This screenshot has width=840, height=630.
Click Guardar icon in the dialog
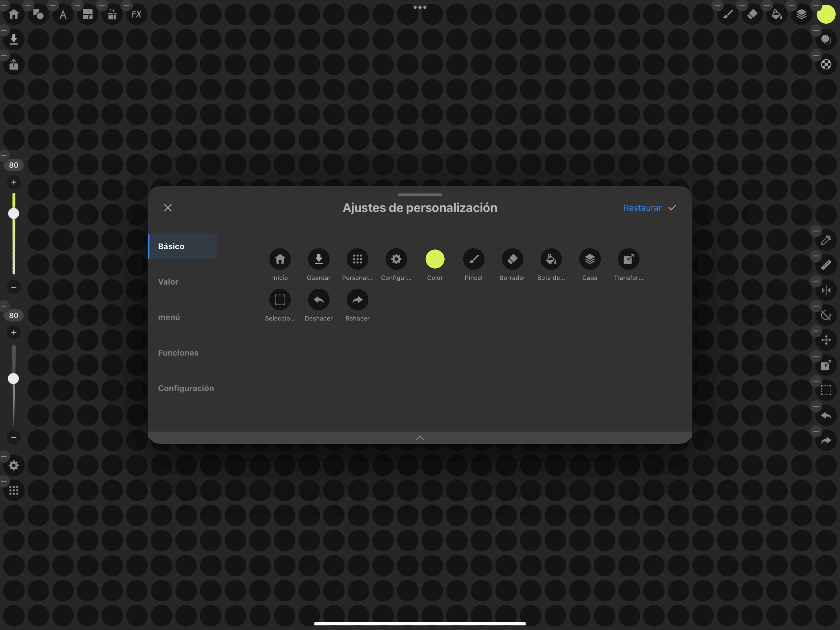click(319, 259)
